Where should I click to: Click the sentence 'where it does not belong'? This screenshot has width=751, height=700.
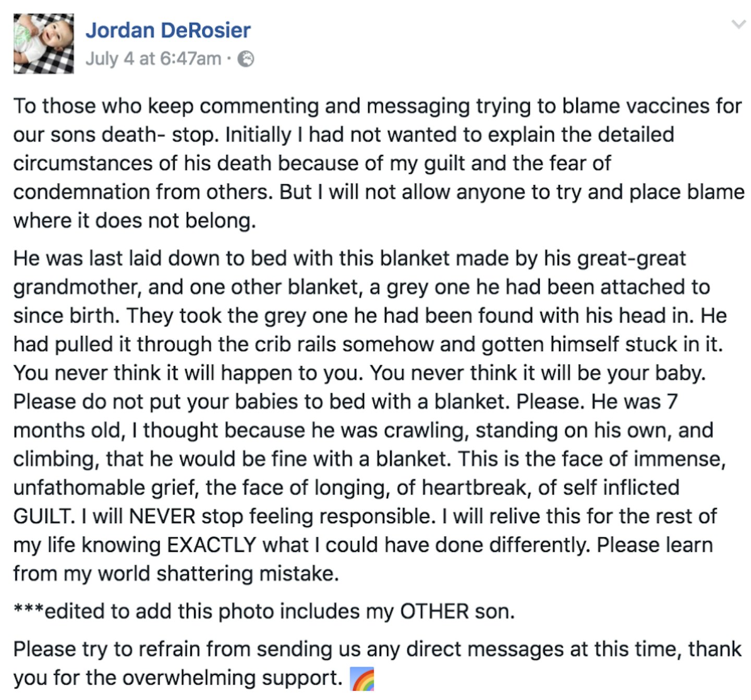click(135, 221)
